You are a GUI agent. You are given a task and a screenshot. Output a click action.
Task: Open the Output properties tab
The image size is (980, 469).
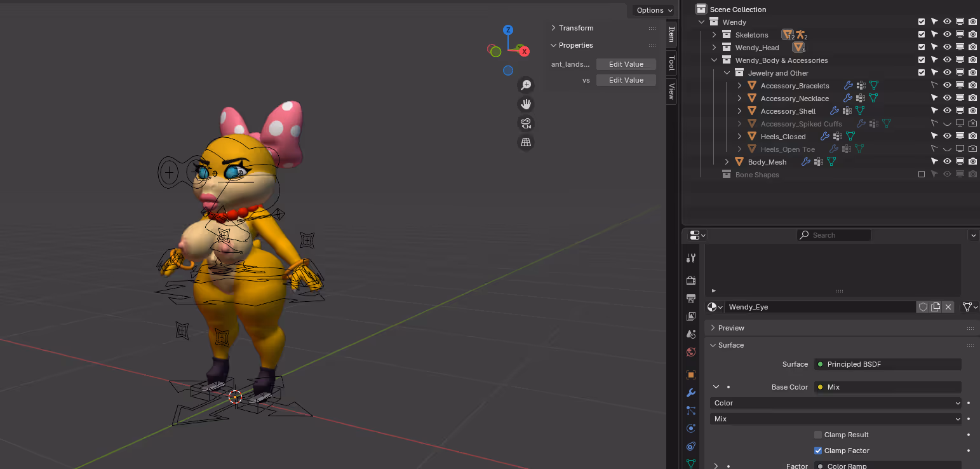click(x=691, y=298)
